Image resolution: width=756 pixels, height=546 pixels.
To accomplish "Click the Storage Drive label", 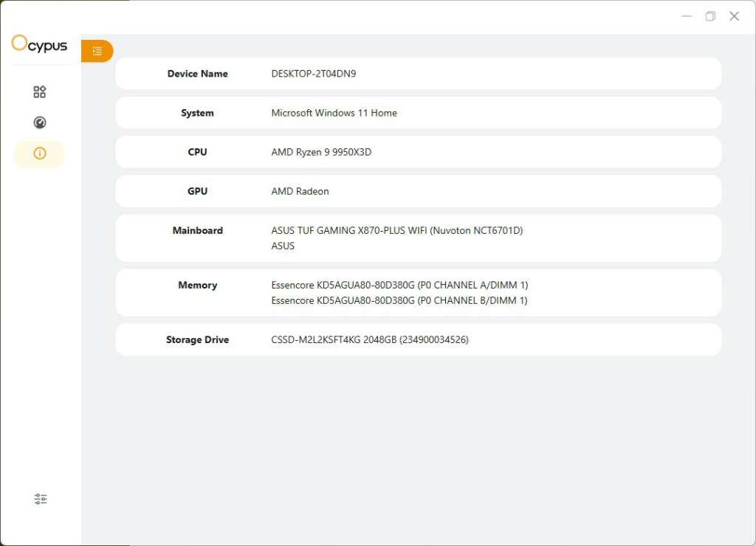I will pos(198,339).
